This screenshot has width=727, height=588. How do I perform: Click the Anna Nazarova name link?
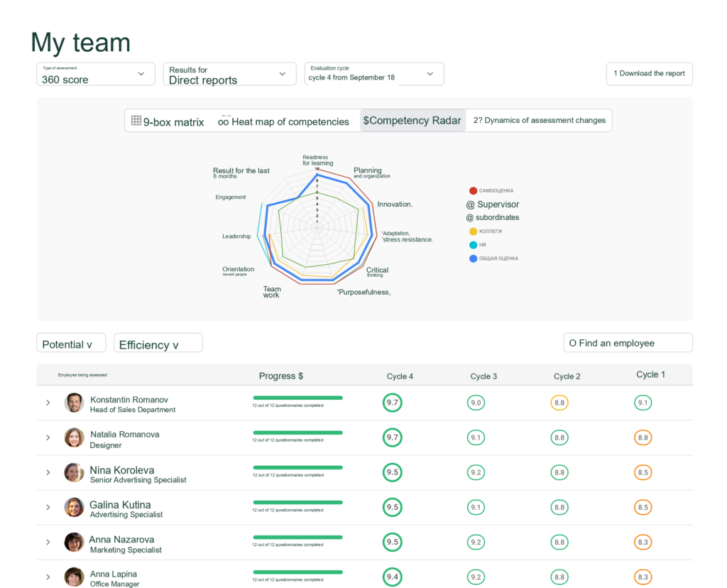tap(121, 539)
